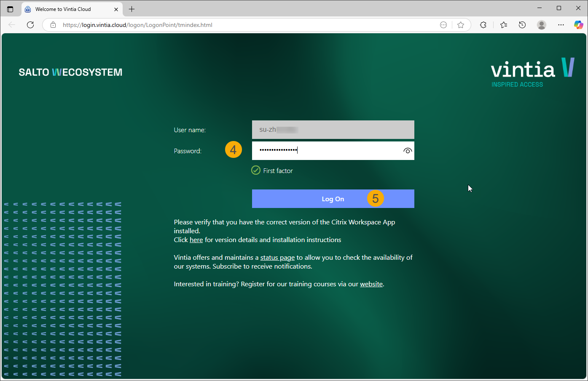Open favorites list toolbar icon
Image resolution: width=588 pixels, height=381 pixels.
(x=504, y=25)
